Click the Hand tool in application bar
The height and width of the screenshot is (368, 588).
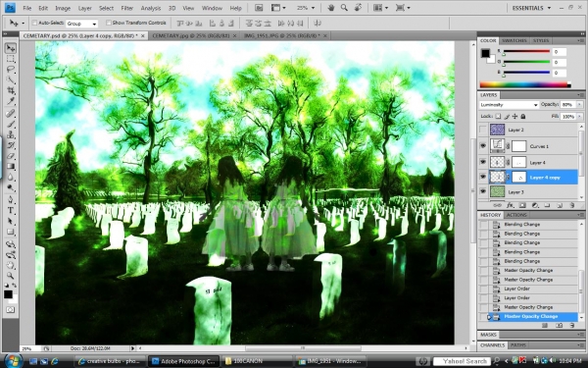click(x=331, y=8)
